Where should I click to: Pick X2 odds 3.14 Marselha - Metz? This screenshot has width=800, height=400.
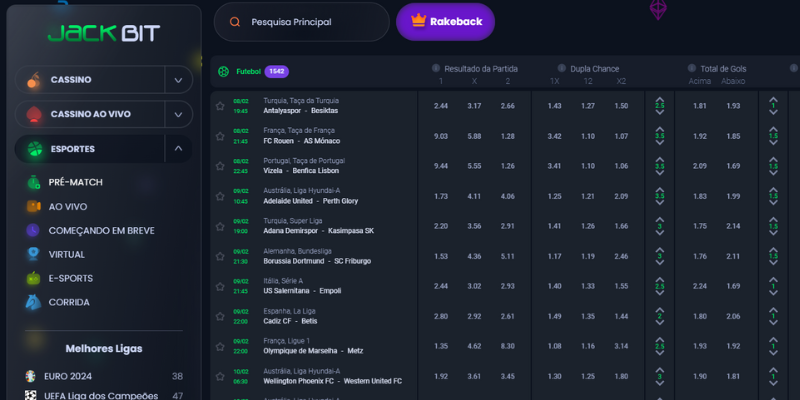[x=621, y=347]
